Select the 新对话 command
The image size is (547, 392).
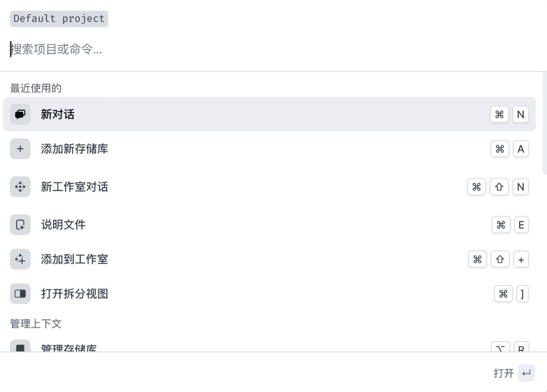click(57, 114)
